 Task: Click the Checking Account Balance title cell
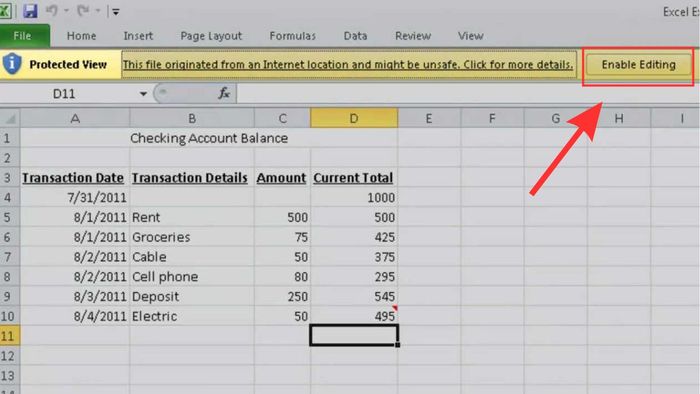tap(209, 138)
